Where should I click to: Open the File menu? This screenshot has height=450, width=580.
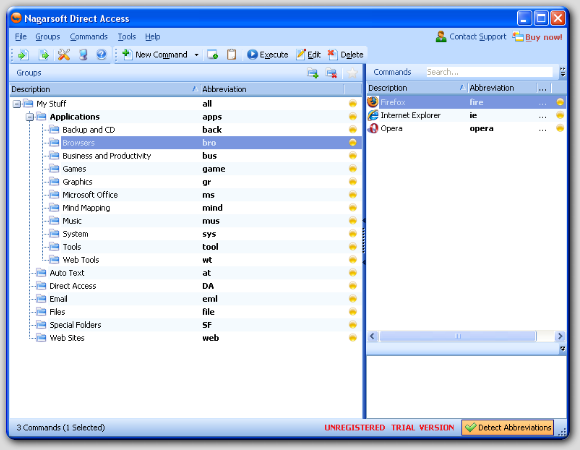coord(21,37)
